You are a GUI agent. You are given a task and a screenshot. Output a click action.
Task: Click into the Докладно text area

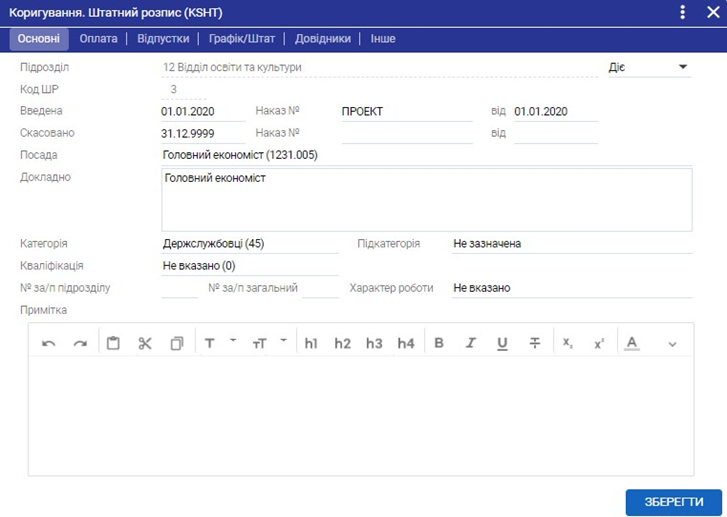point(426,199)
